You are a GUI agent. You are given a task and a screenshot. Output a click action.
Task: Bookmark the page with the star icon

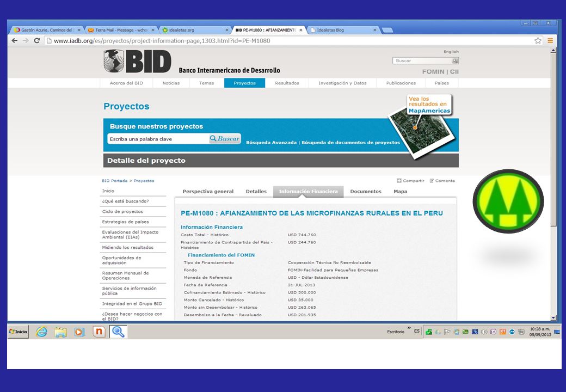538,41
